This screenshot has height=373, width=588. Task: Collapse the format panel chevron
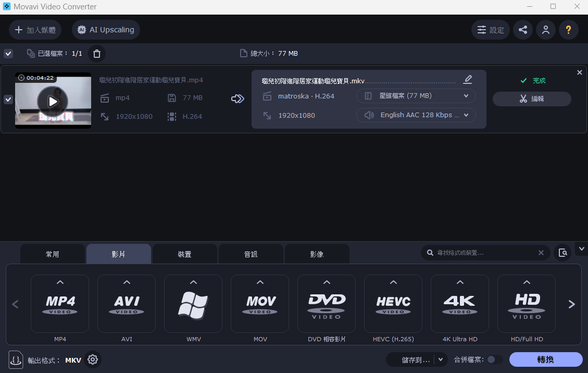coord(582,249)
